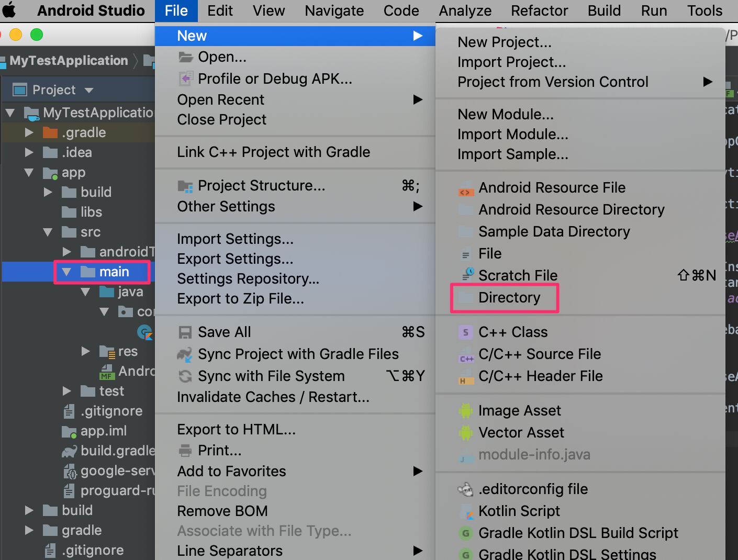The height and width of the screenshot is (560, 738).
Task: Open the Project view dropdown
Action: (88, 91)
